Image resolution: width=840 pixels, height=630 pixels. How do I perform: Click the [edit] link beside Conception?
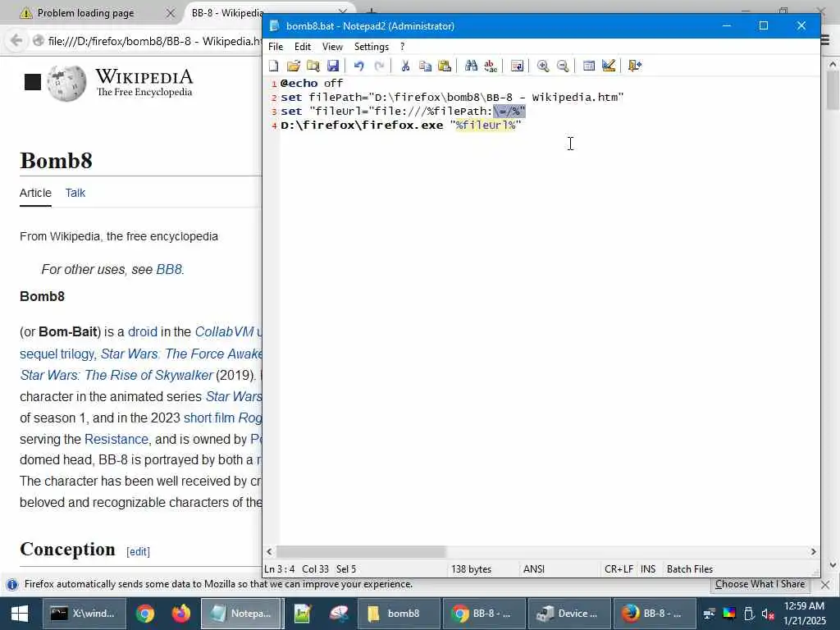[138, 551]
